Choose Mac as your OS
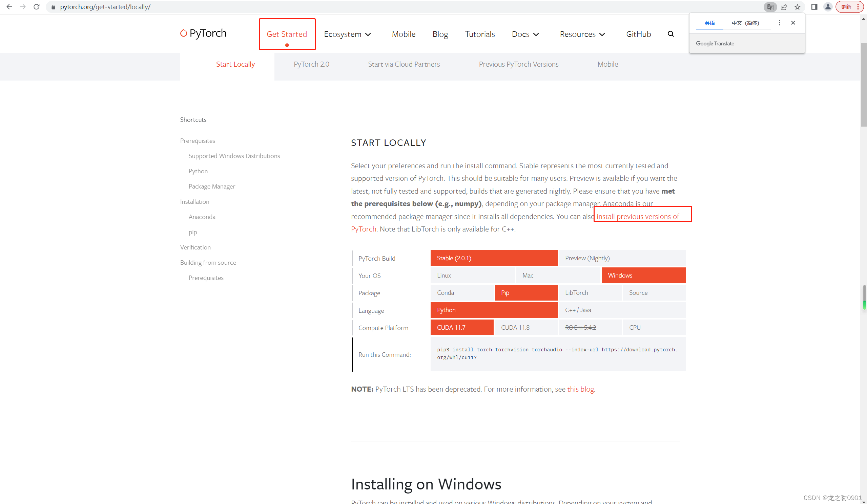This screenshot has height=504, width=867. pyautogui.click(x=558, y=276)
